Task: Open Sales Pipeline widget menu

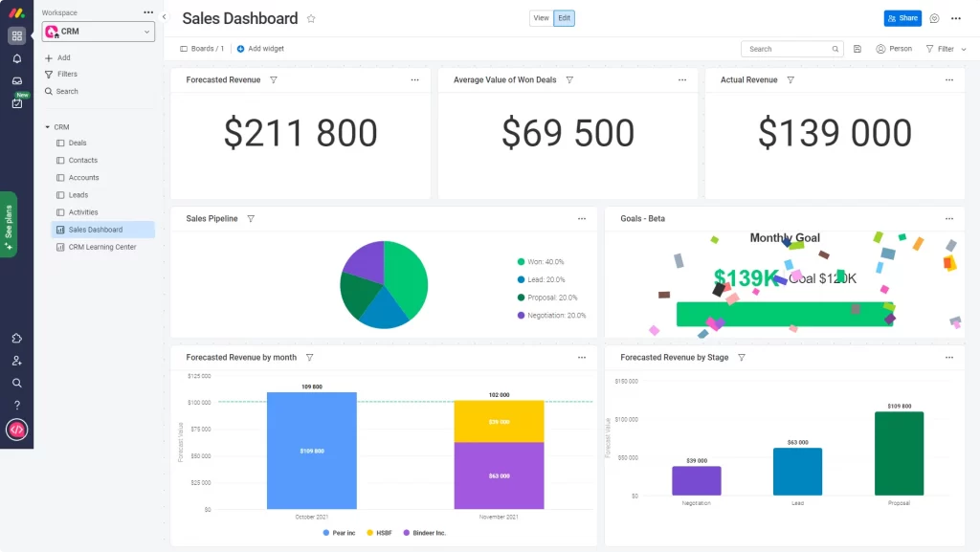Action: click(582, 218)
